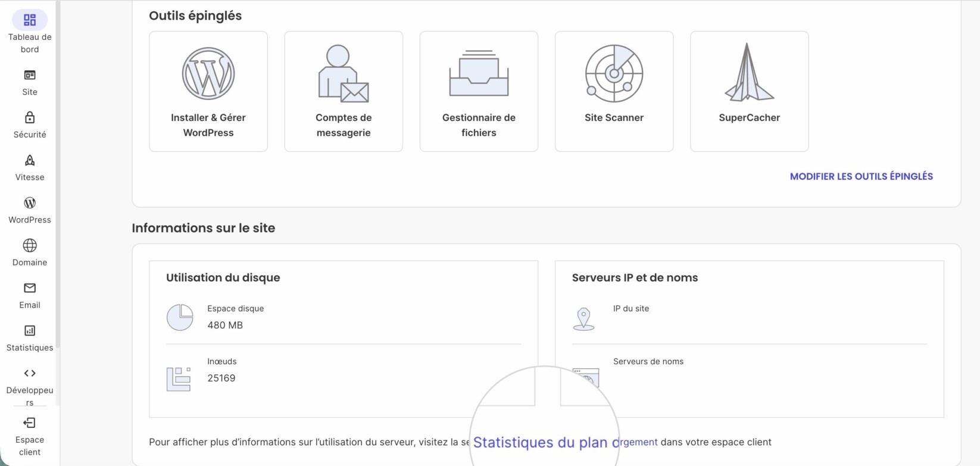Launch the Installer & Gérer WordPress tool
Screen dimensions: 980x466
(x=208, y=91)
